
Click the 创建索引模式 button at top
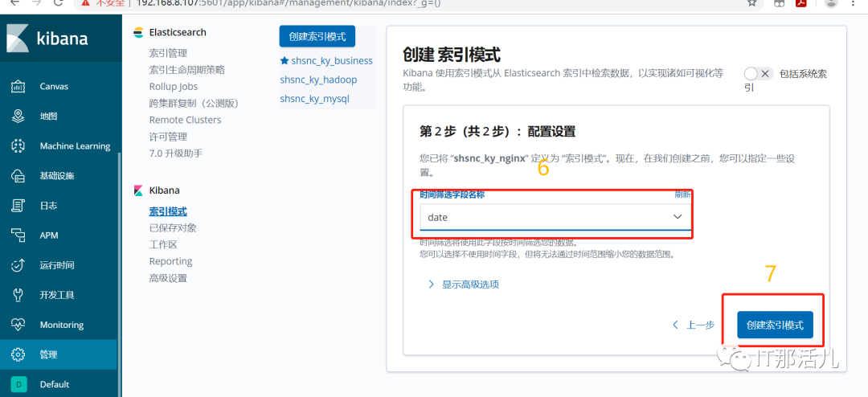click(x=317, y=36)
